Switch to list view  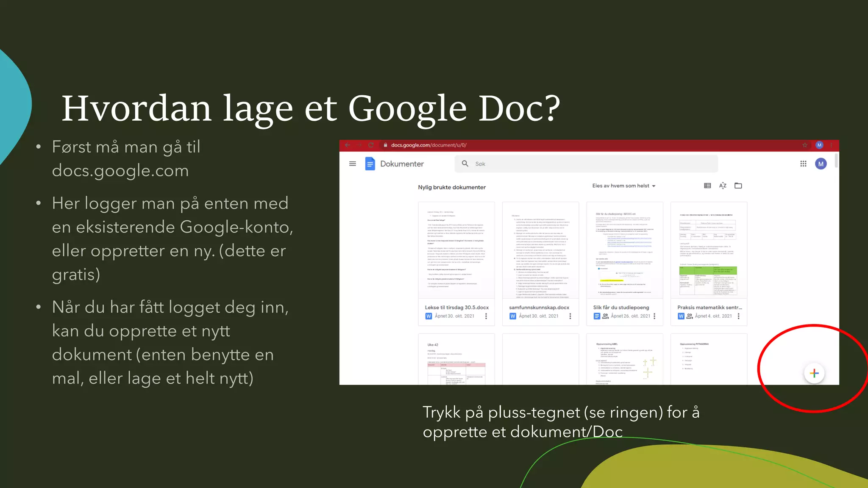[707, 186]
